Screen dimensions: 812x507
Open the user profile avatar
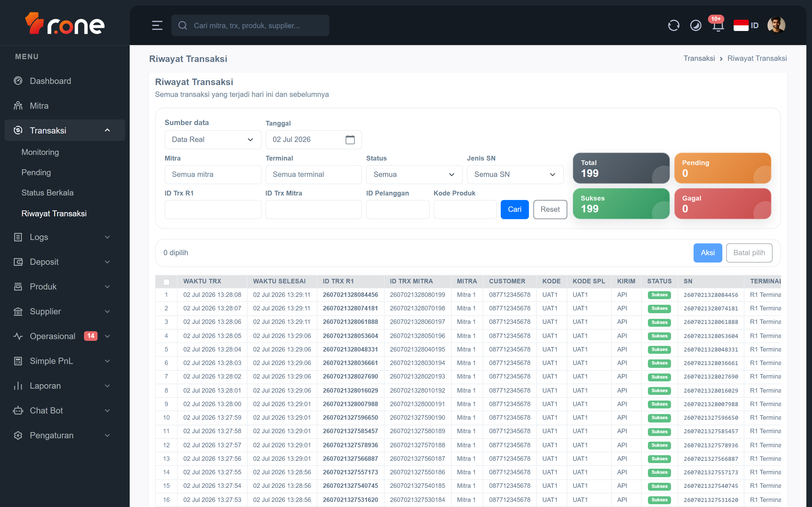pyautogui.click(x=776, y=25)
